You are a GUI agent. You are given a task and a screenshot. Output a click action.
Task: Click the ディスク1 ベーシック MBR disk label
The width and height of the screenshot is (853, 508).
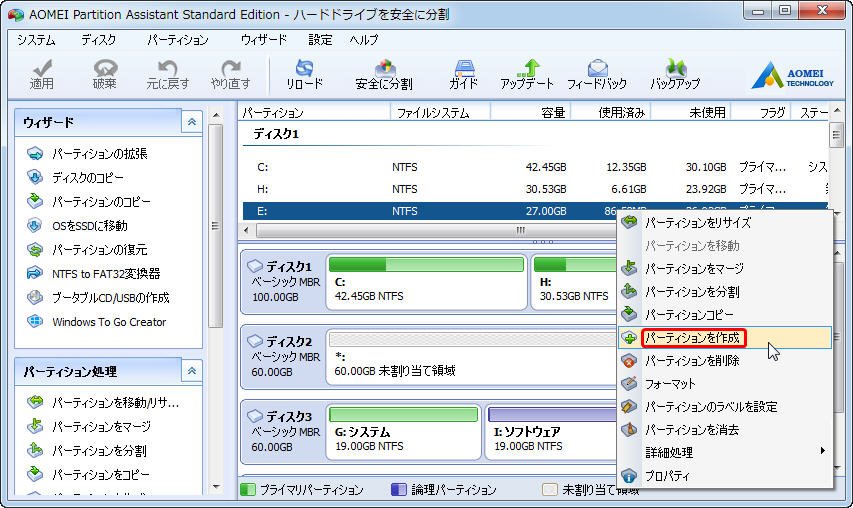(x=284, y=282)
